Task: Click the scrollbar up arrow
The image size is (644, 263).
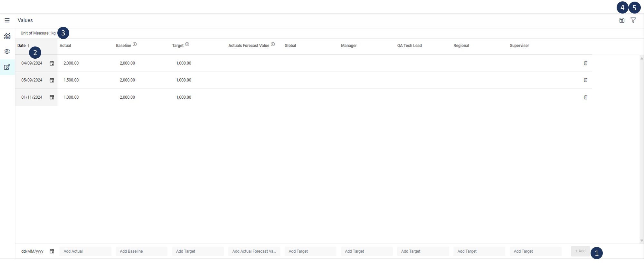Action: coord(642,58)
